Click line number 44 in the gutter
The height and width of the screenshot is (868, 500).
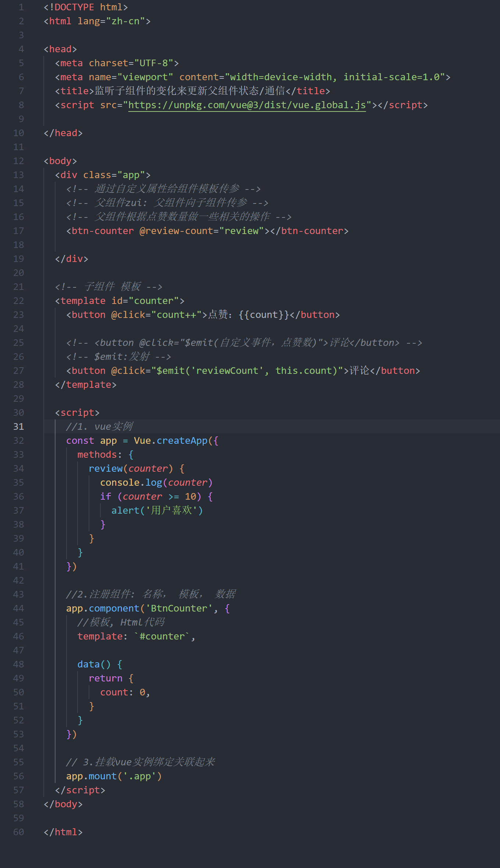[x=19, y=609]
